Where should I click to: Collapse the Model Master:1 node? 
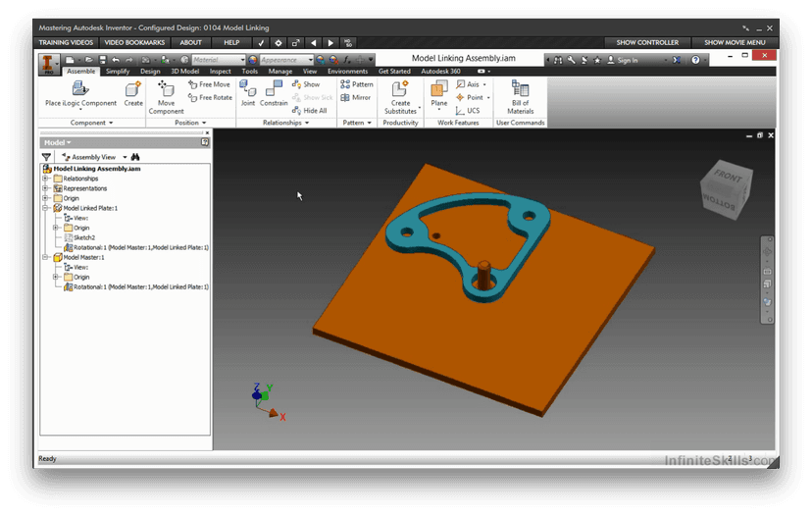(45, 257)
